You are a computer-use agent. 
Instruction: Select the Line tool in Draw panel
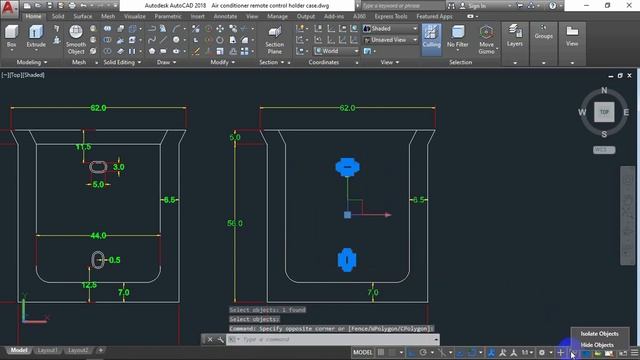pos(164,40)
